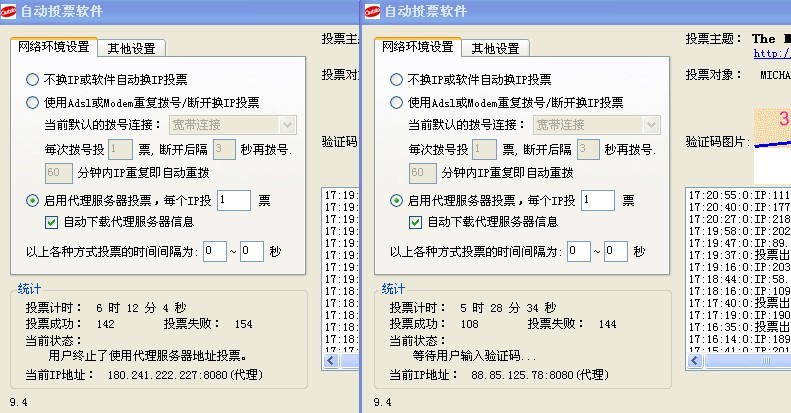Select 启用代理服务器投票 radio in right window
This screenshot has height=413, width=791.
click(397, 201)
